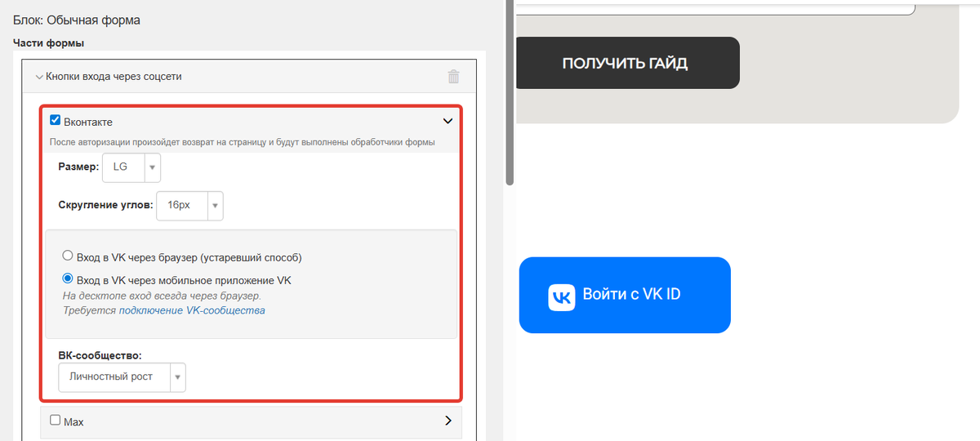Click the Скругление углов label
Viewport: 980px width, 441px height.
coord(106,205)
